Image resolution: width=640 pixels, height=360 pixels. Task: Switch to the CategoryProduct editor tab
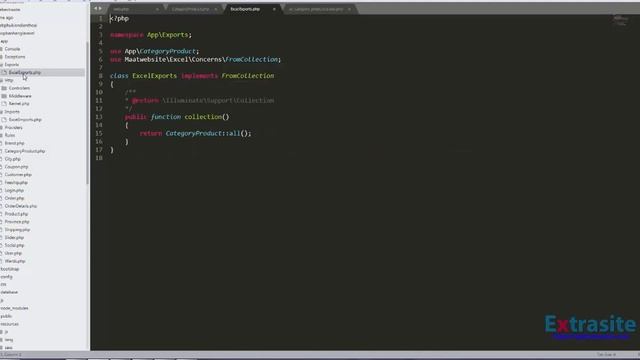click(190, 9)
